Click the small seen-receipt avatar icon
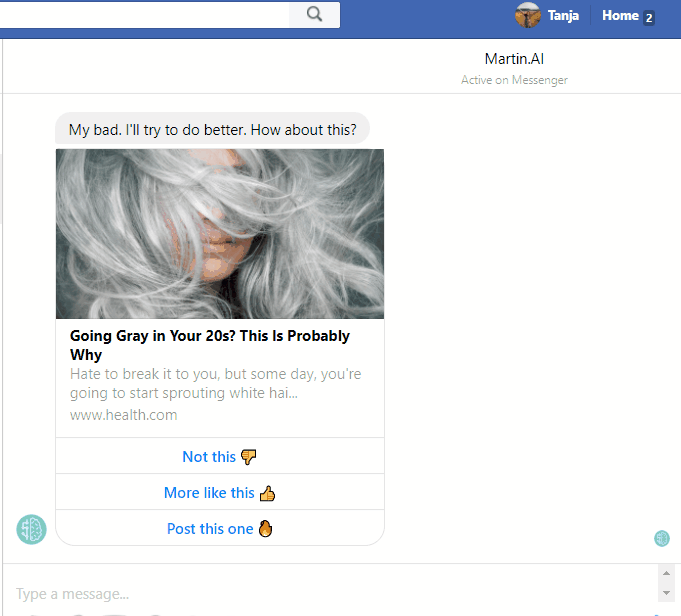The height and width of the screenshot is (616, 681). [661, 538]
